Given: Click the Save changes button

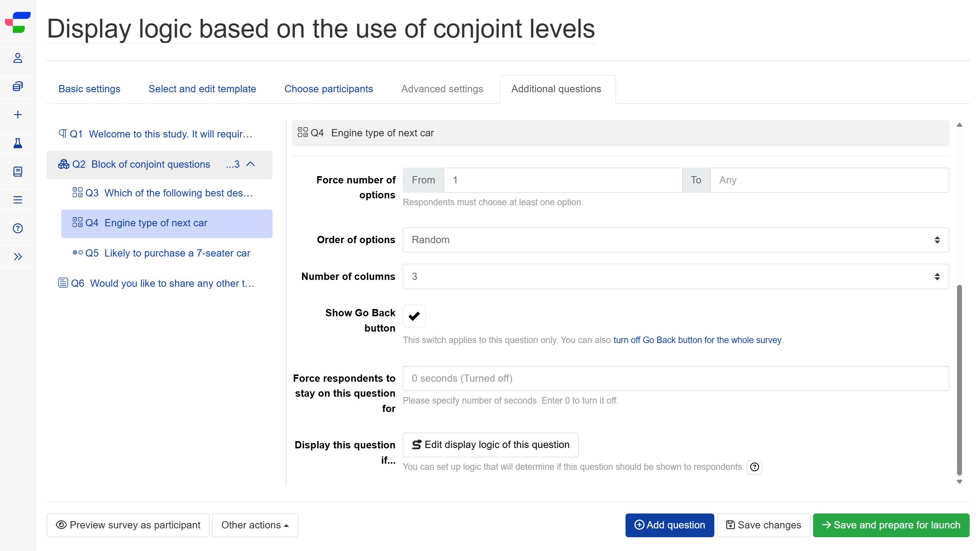Looking at the screenshot, I should [763, 525].
